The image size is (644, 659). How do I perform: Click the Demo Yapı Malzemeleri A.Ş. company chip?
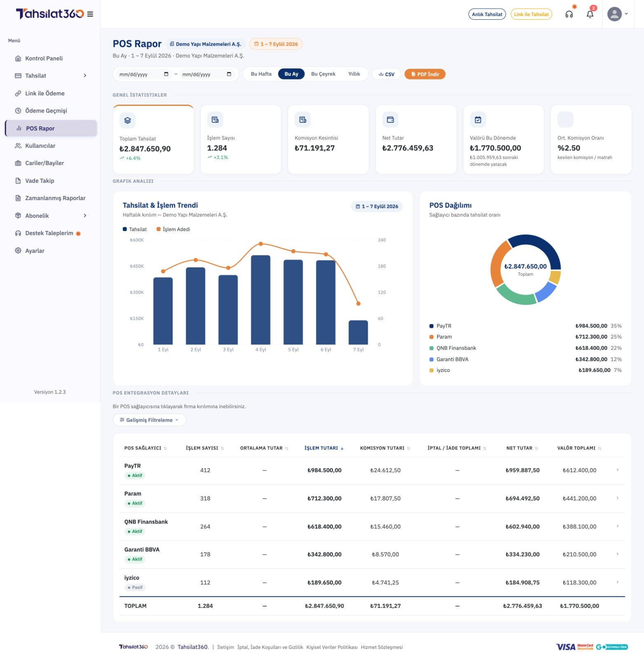pos(206,44)
